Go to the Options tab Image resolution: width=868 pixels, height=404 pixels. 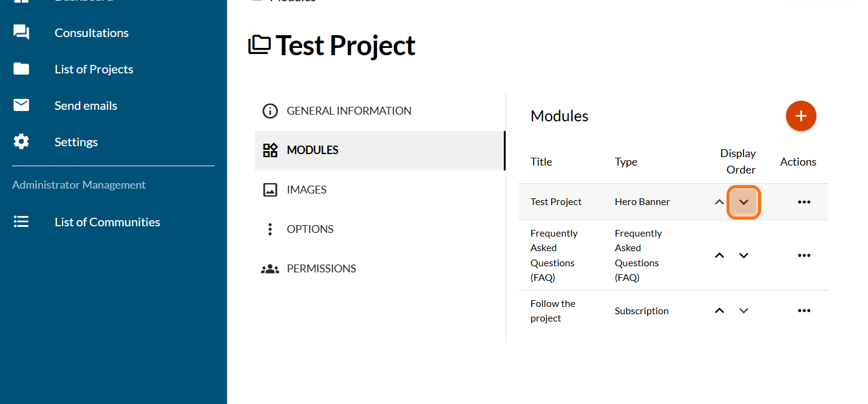point(310,229)
